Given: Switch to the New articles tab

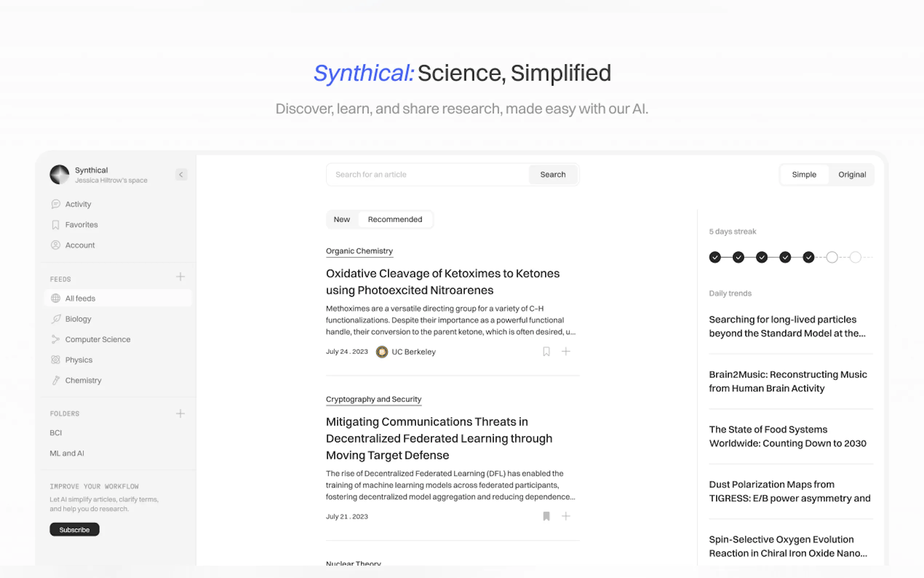Looking at the screenshot, I should (x=342, y=219).
